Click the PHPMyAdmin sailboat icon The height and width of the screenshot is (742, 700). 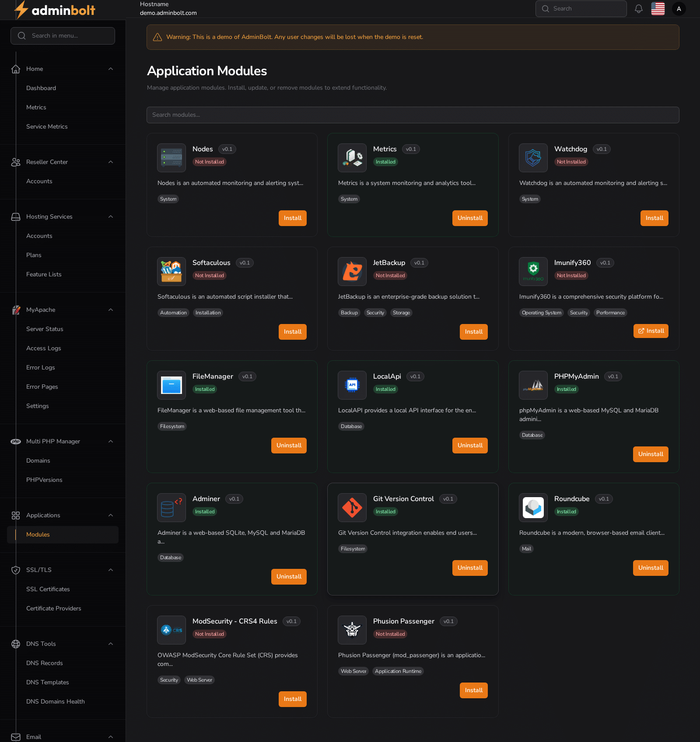point(533,385)
